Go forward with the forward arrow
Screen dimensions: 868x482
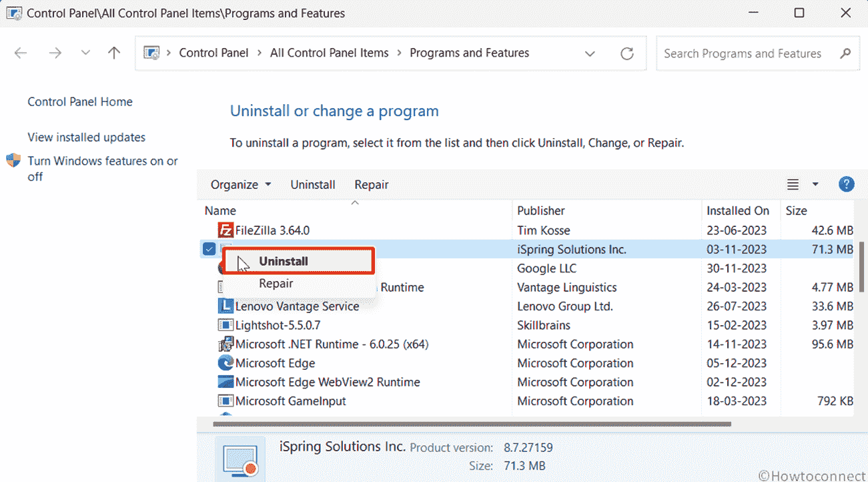coord(55,53)
